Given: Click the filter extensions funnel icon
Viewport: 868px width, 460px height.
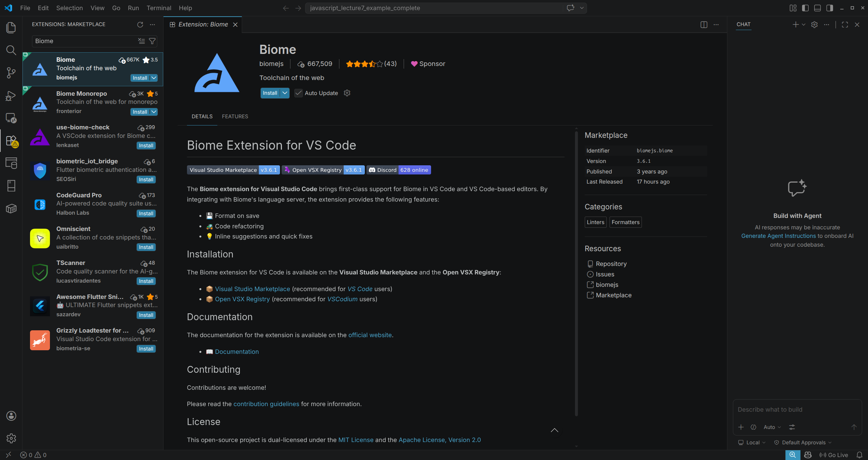Looking at the screenshot, I should coord(152,41).
